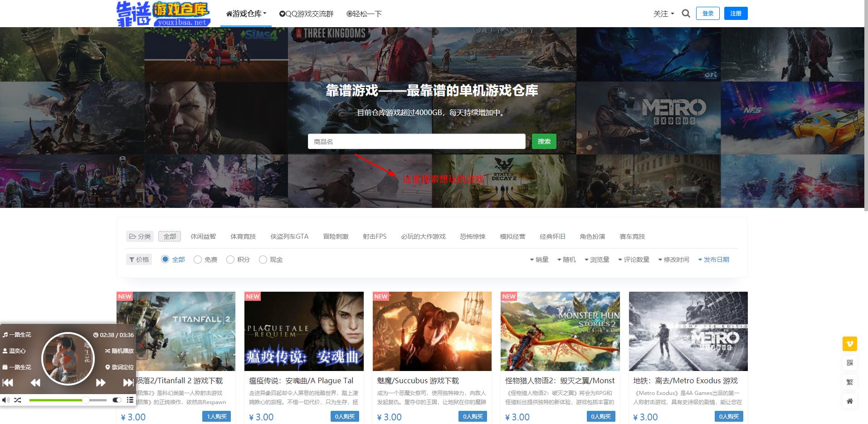Screen dimensions: 868x424
Task: Switch to Traditional Chinese via 繁 button
Action: (x=849, y=382)
